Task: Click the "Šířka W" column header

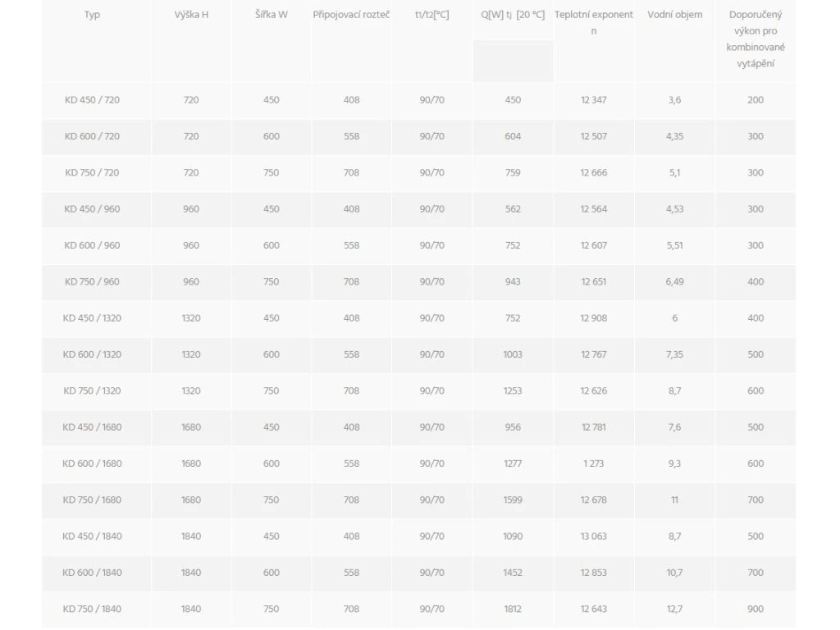Action: (272, 15)
